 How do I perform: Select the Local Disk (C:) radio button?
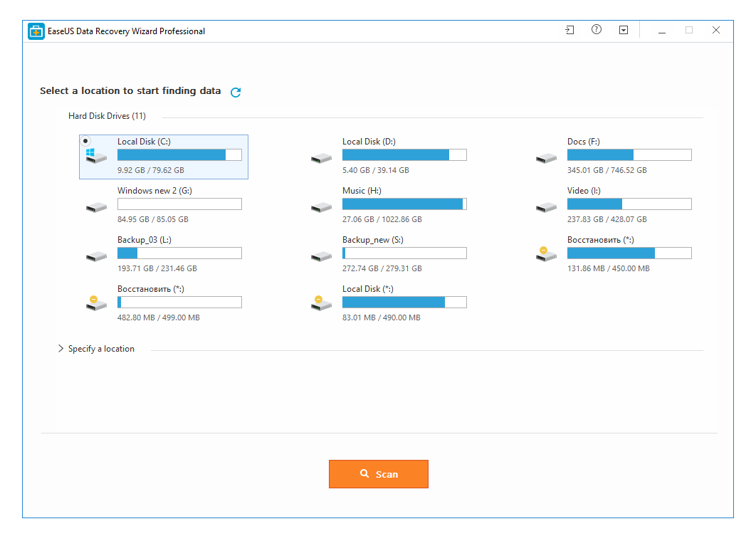point(86,141)
